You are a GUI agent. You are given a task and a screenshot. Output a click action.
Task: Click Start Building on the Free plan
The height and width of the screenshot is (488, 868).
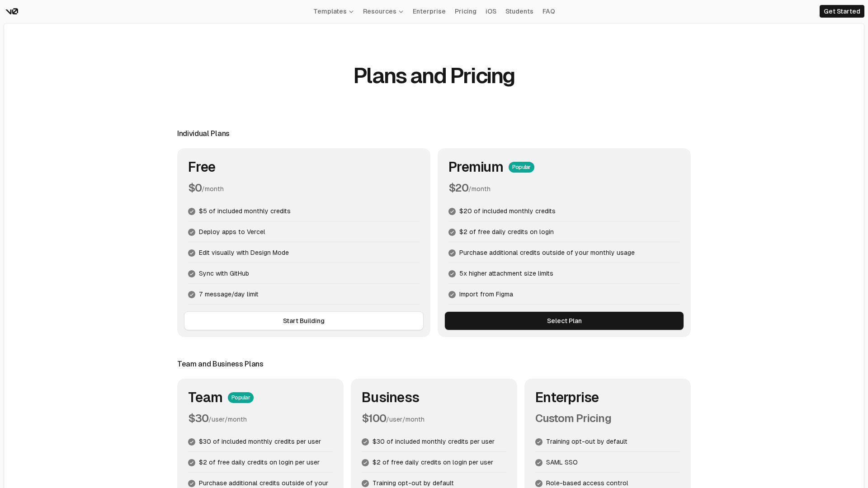click(303, 321)
